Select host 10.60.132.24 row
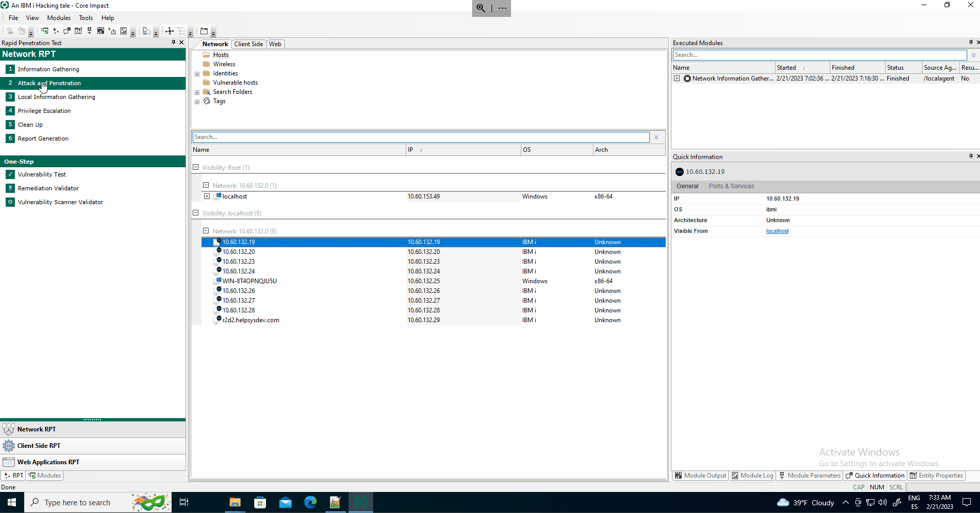Screen dimensions: 980x513 [x=433, y=271]
